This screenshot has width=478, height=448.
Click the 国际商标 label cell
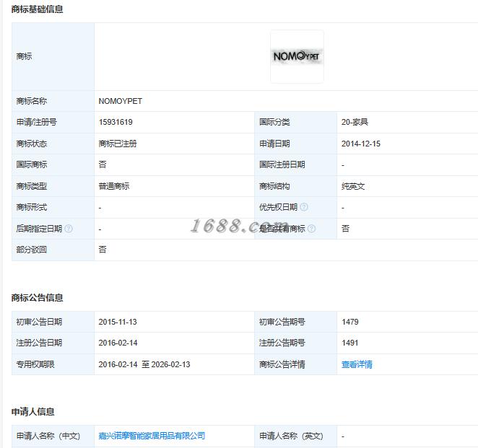pyautogui.click(x=53, y=164)
